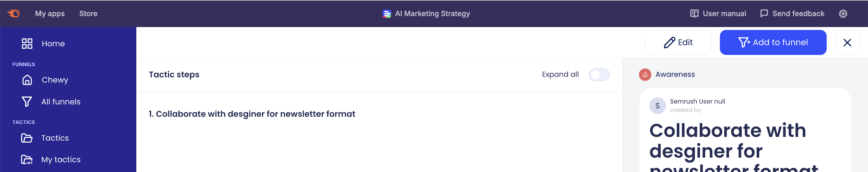This screenshot has width=868, height=172.
Task: Click the red Awareness stage icon
Action: 645,75
